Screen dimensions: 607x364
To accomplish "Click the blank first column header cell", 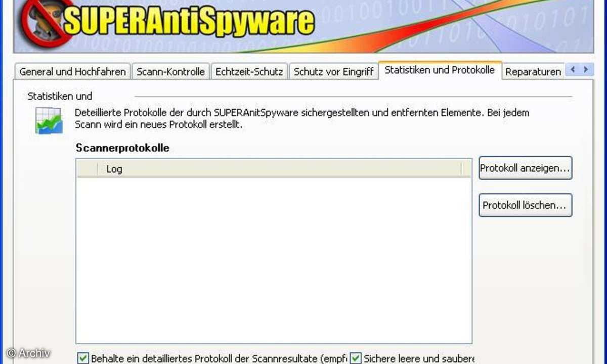I will tap(86, 169).
